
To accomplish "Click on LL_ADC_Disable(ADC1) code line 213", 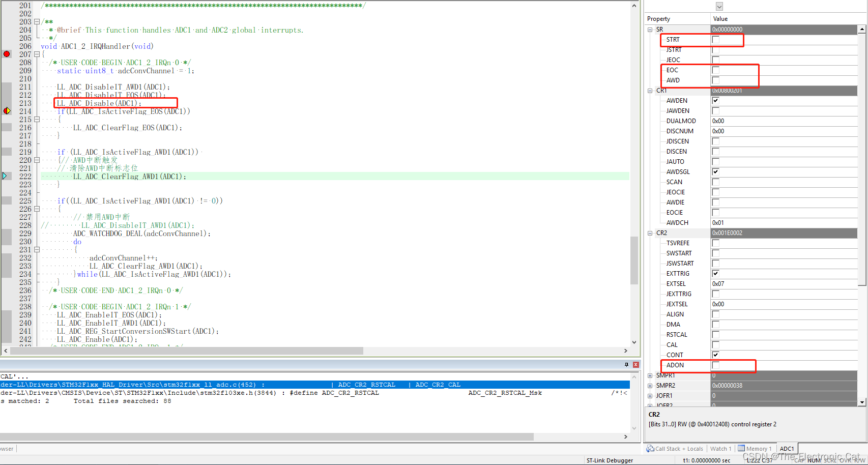I will tap(99, 103).
